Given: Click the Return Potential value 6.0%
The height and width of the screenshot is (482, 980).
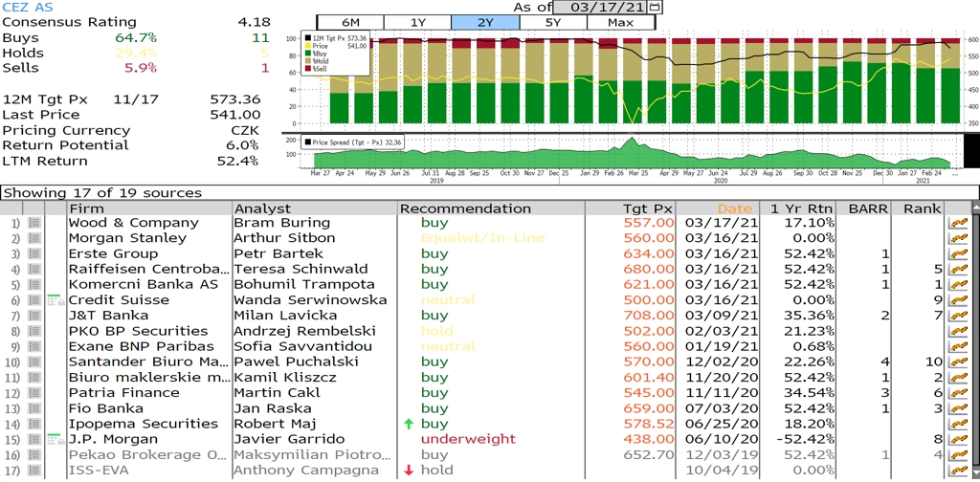Looking at the screenshot, I should [x=242, y=145].
